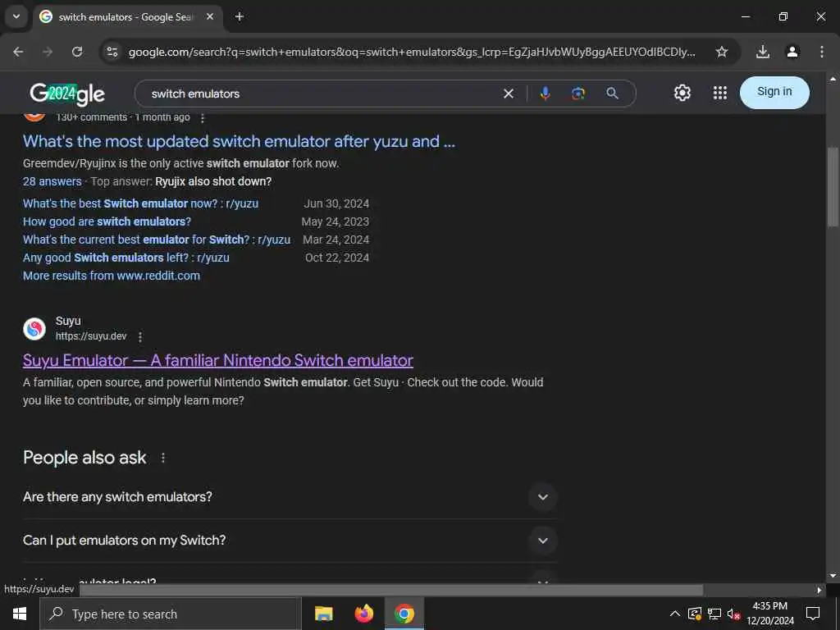Viewport: 840px width, 630px height.
Task: Open the notification center icon
Action: [813, 614]
